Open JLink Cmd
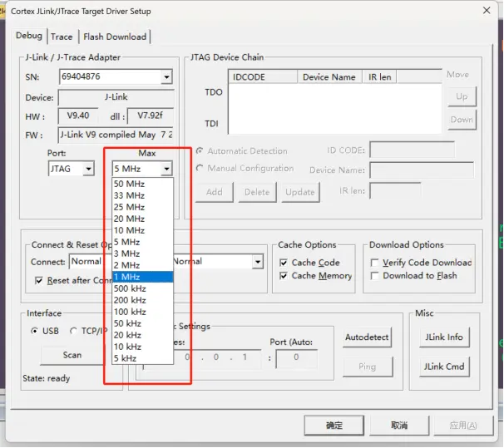The image size is (504, 448). 444,367
